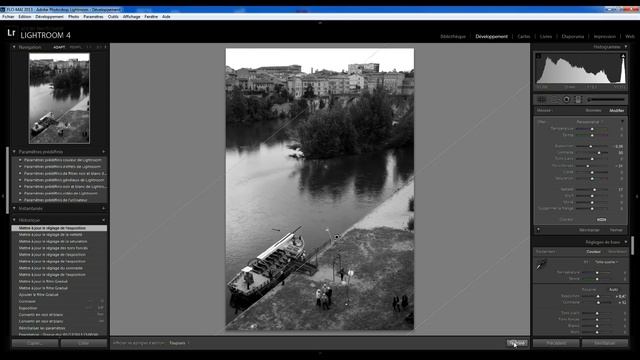Toggle highlight clipping indicator in histogram
Screen dimensions: 640x360
(623, 56)
